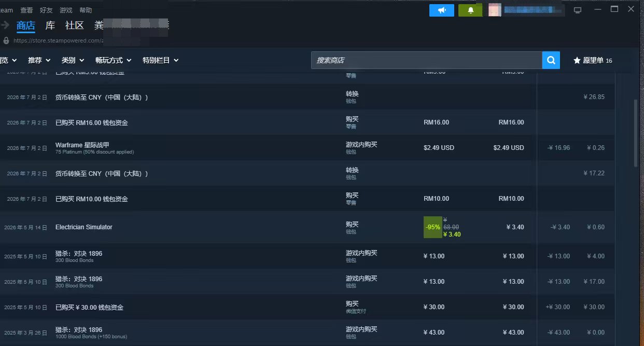Expand the partially visible 览 dropdown
This screenshot has height=346, width=644.
pos(8,60)
